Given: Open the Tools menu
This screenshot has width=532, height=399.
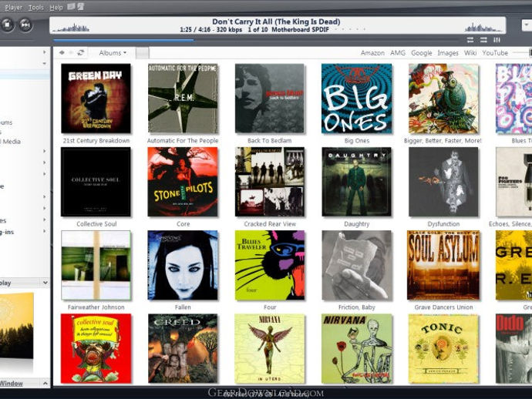Looking at the screenshot, I should pos(36,7).
